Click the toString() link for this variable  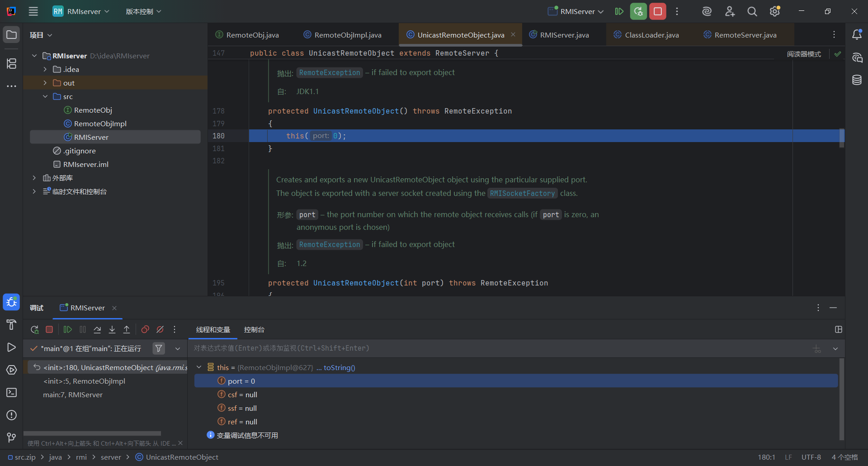[339, 368]
